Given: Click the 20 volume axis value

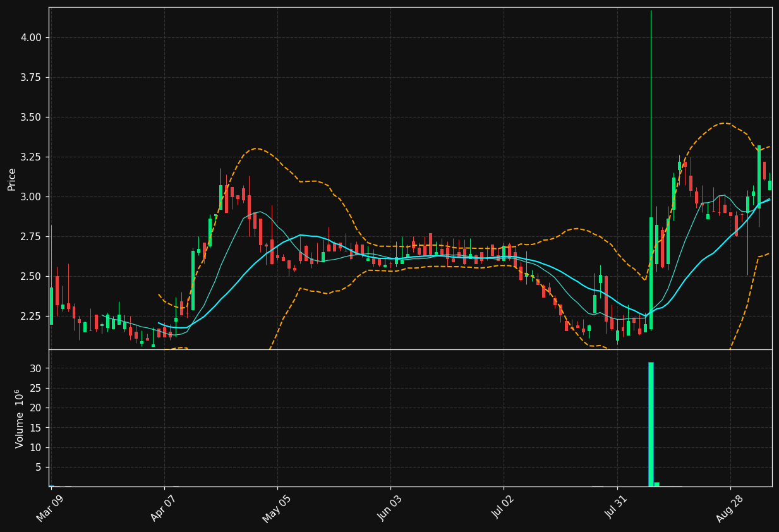Looking at the screenshot, I should point(36,408).
